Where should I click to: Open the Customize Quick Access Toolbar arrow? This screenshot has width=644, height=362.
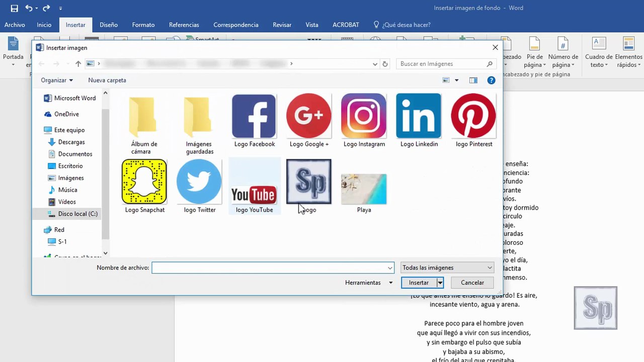60,9
